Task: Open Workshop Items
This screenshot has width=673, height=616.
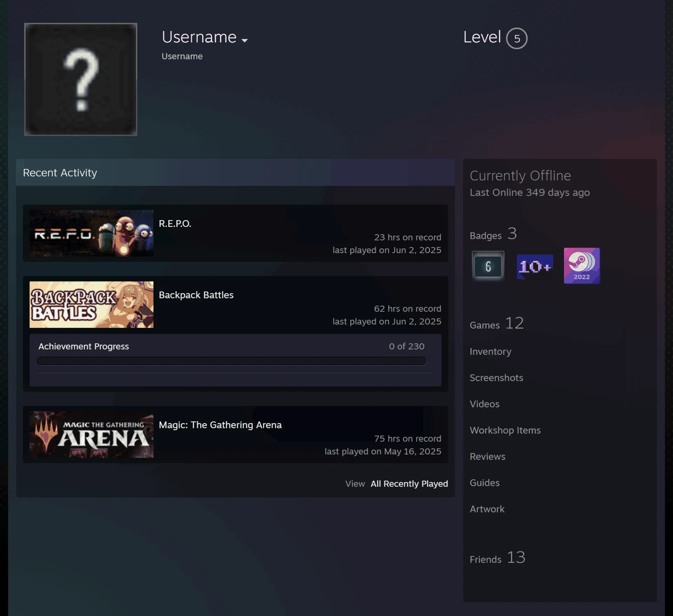Action: [x=505, y=430]
